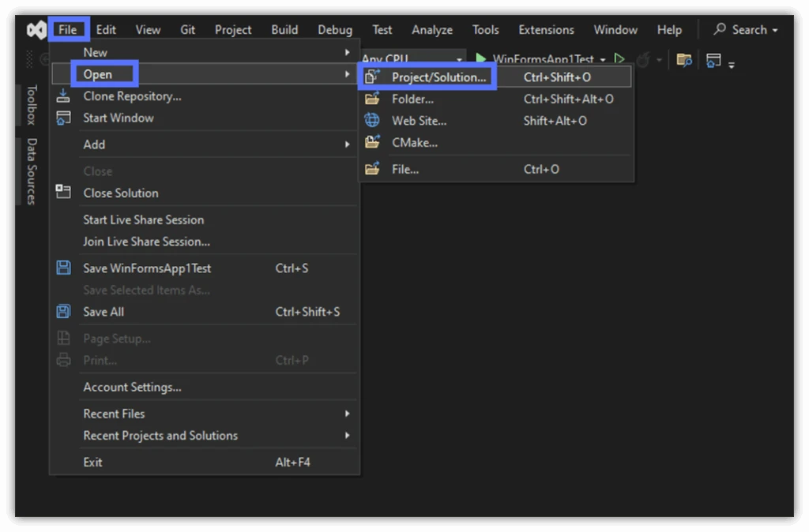Select Close Solution menu entry
809x532 pixels.
click(205, 193)
